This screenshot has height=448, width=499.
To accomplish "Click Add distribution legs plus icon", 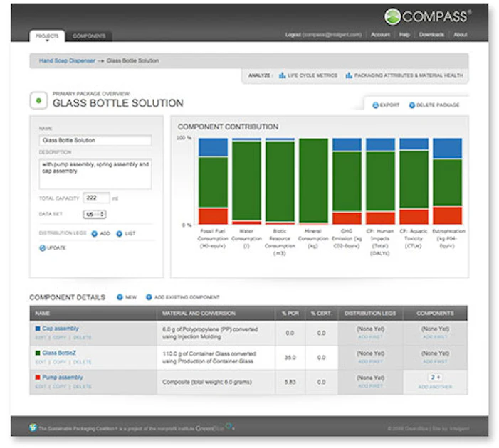I will coord(94,234).
